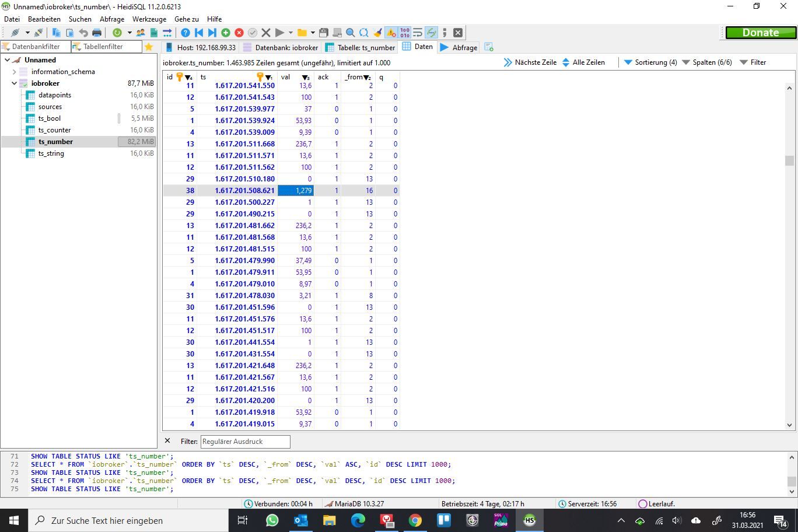The width and height of the screenshot is (798, 532).
Task: Click the green insert row icon
Action: coord(226,33)
